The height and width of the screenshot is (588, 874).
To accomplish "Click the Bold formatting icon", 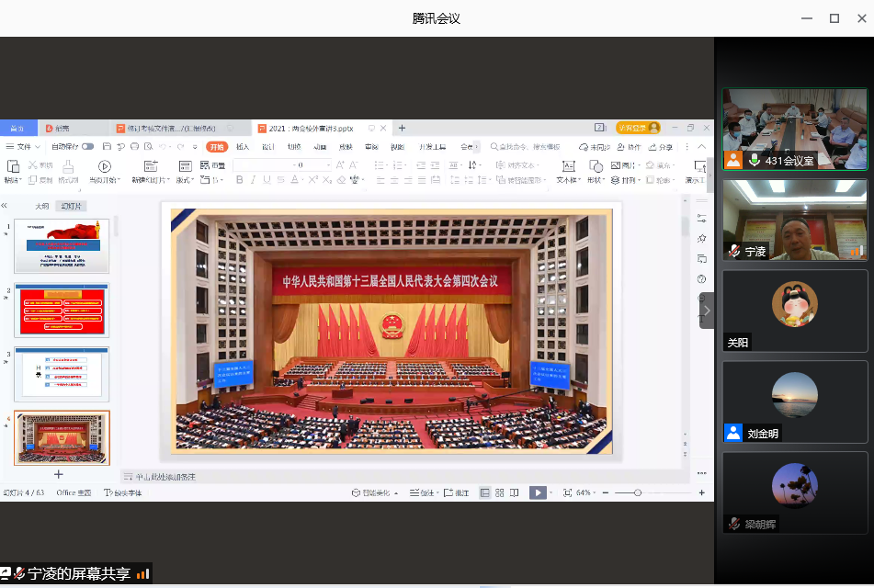I will pos(239,180).
